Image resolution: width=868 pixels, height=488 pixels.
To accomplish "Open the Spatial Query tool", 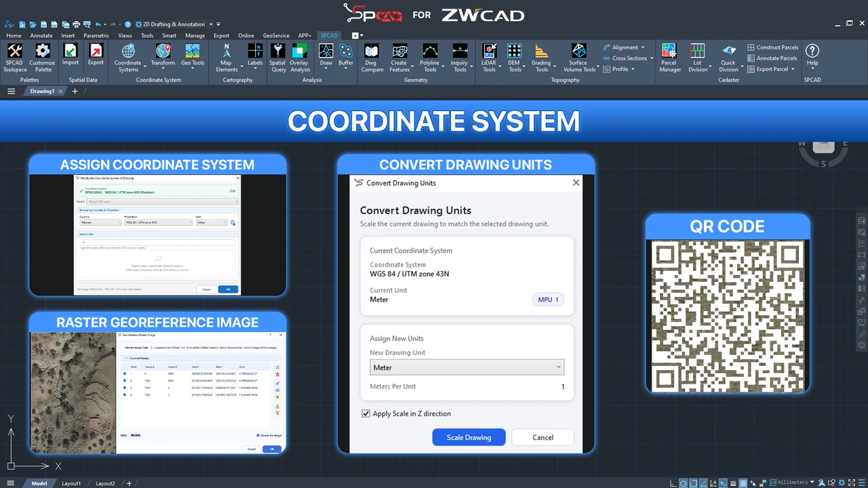I will pos(278,58).
